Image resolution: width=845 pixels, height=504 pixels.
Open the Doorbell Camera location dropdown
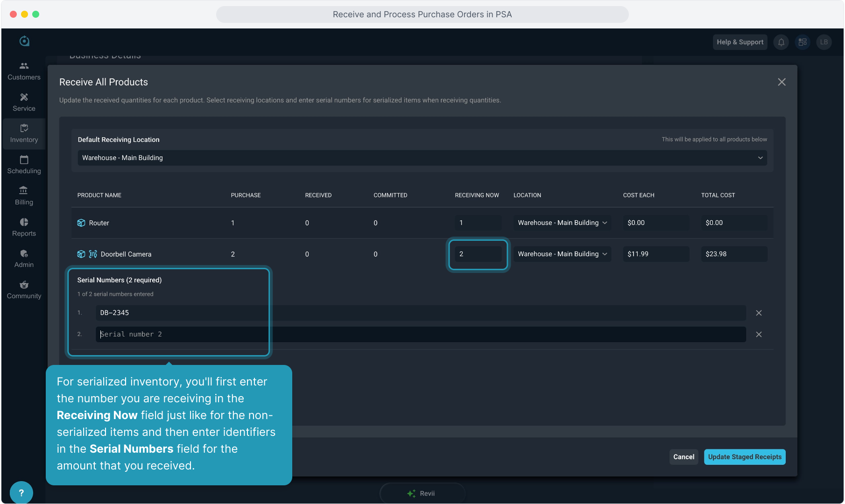point(562,254)
